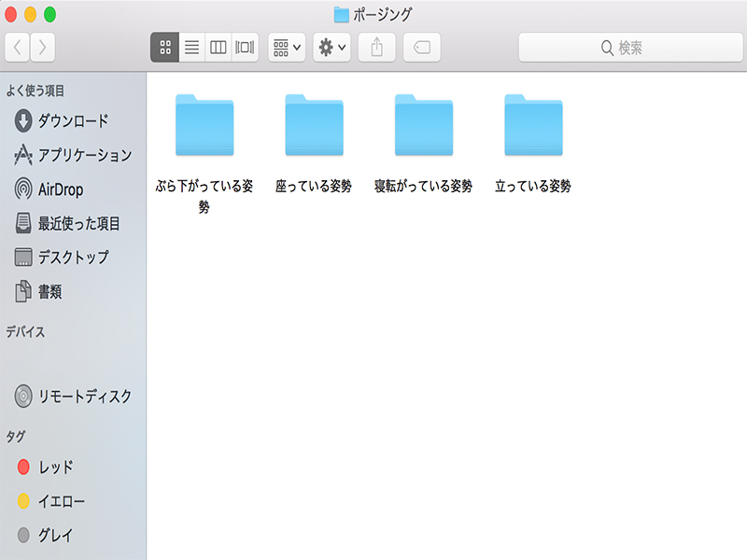747x560 pixels.
Task: Click the magnifier icon in search
Action: 607,48
